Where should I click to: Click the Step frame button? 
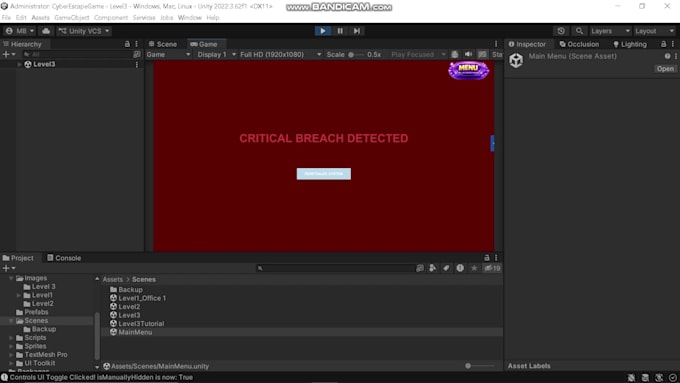coord(356,31)
